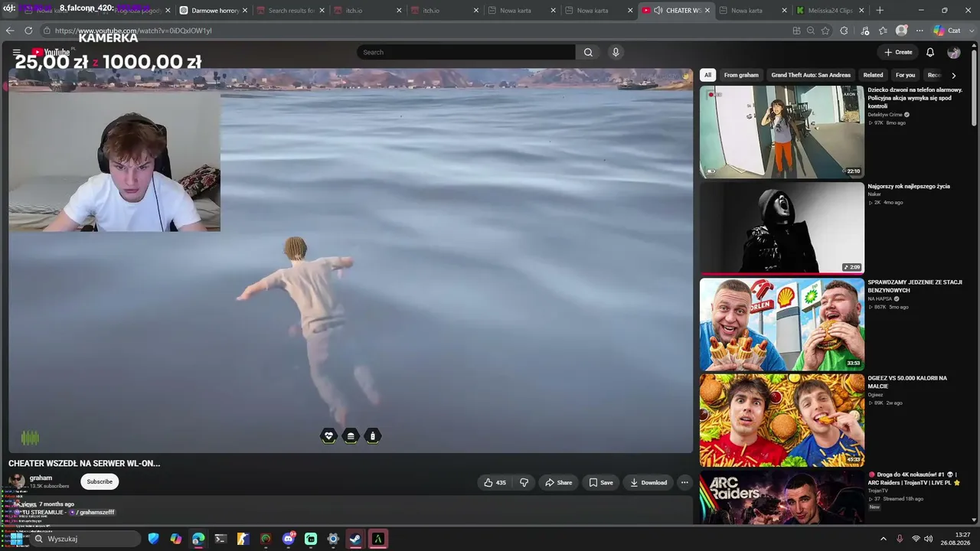This screenshot has height=551, width=980.
Task: Open Windows Security shield in taskbar
Action: pos(154,539)
